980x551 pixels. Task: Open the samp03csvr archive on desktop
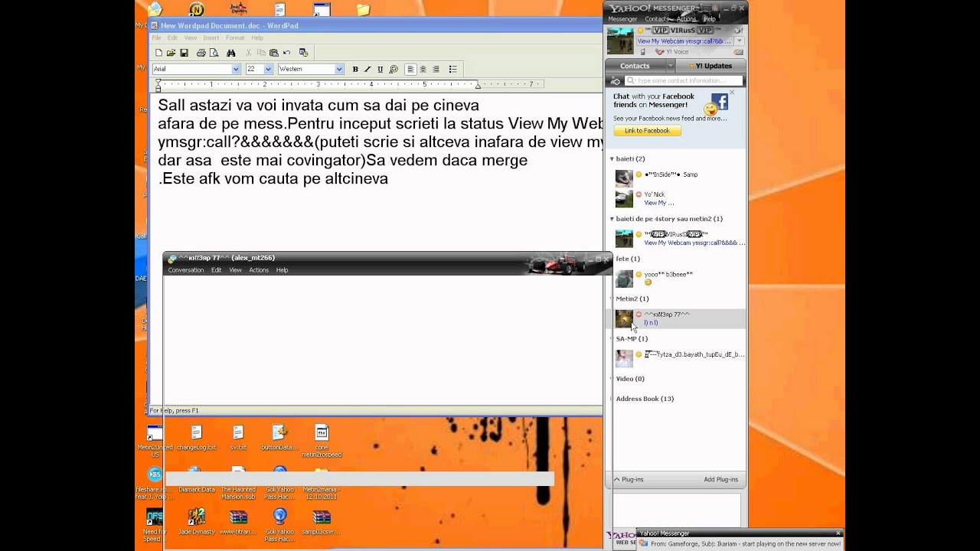point(322,521)
